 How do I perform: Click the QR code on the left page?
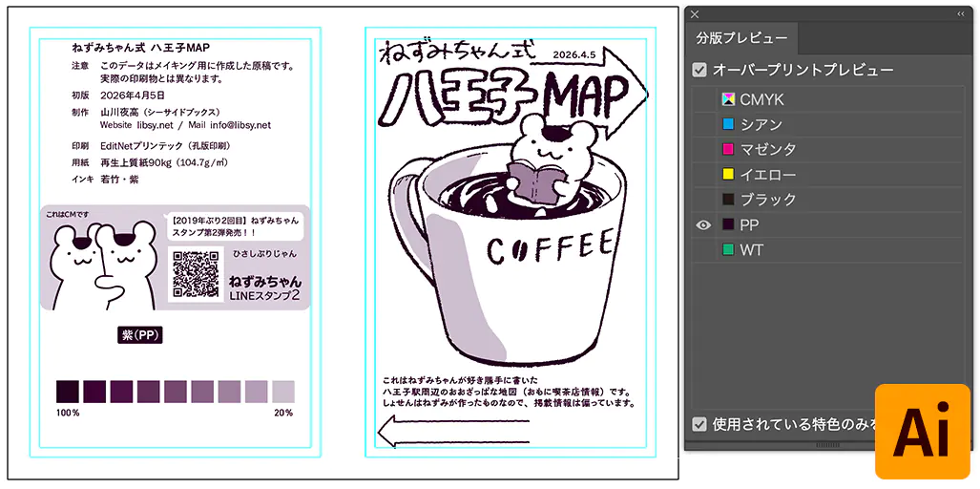pos(196,274)
